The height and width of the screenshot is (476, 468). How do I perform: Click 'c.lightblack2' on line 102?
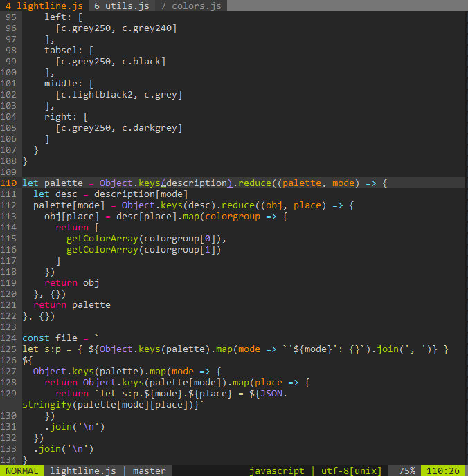[97, 94]
